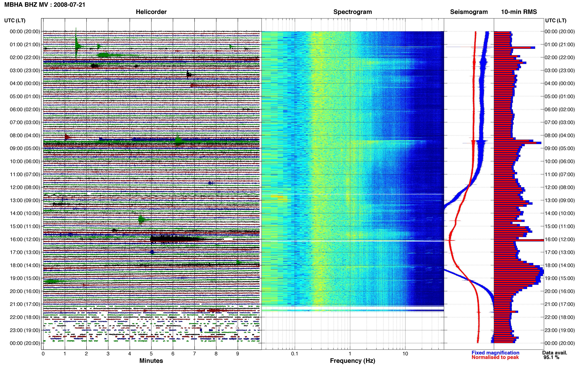The width and height of the screenshot is (588, 368).
Task: Click left time label 08:00 (04:00)
Action: coord(25,135)
